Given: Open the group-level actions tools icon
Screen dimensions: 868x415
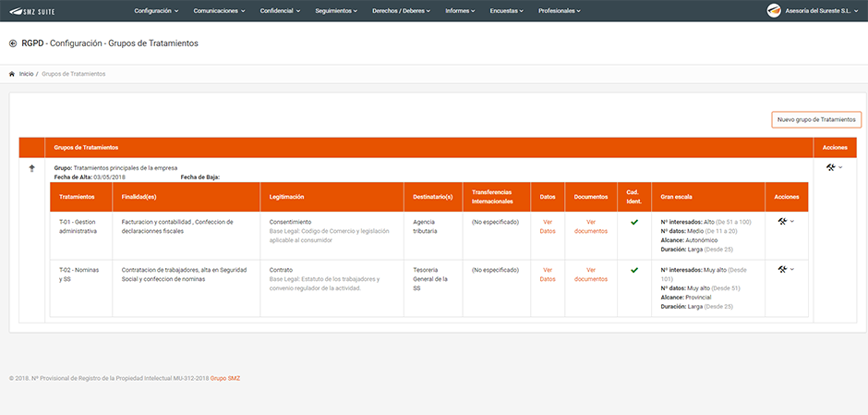Looking at the screenshot, I should (x=830, y=166).
